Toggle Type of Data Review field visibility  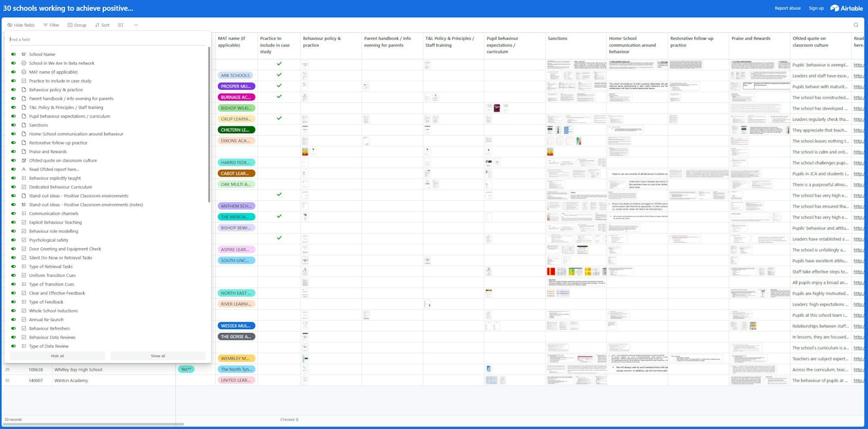[14, 346]
